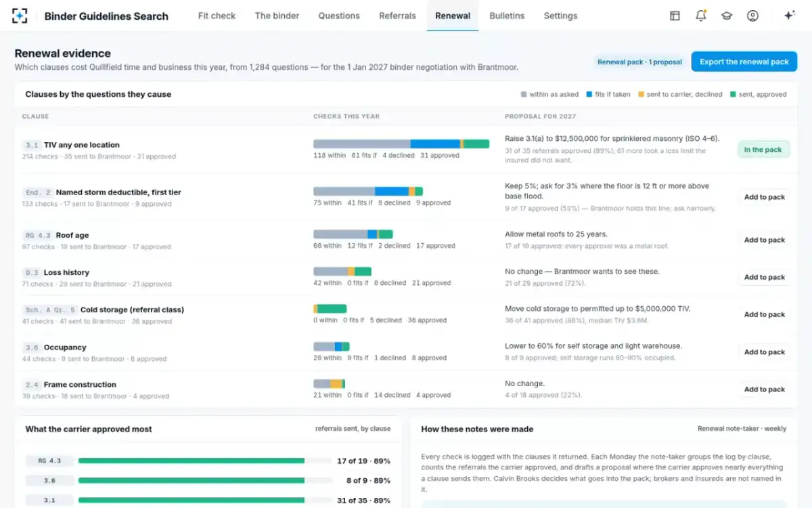Select the 'Named storm deductible, first tier' clause
This screenshot has width=812, height=508.
pos(118,192)
